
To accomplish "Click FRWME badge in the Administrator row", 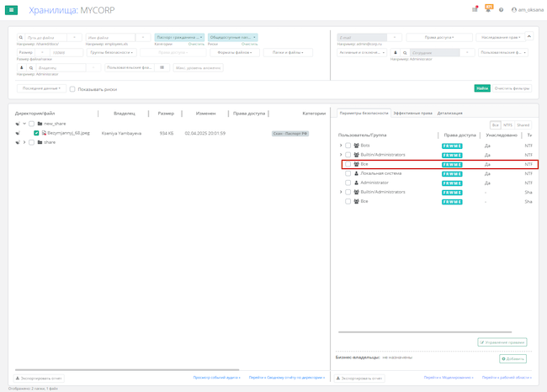I will (452, 183).
